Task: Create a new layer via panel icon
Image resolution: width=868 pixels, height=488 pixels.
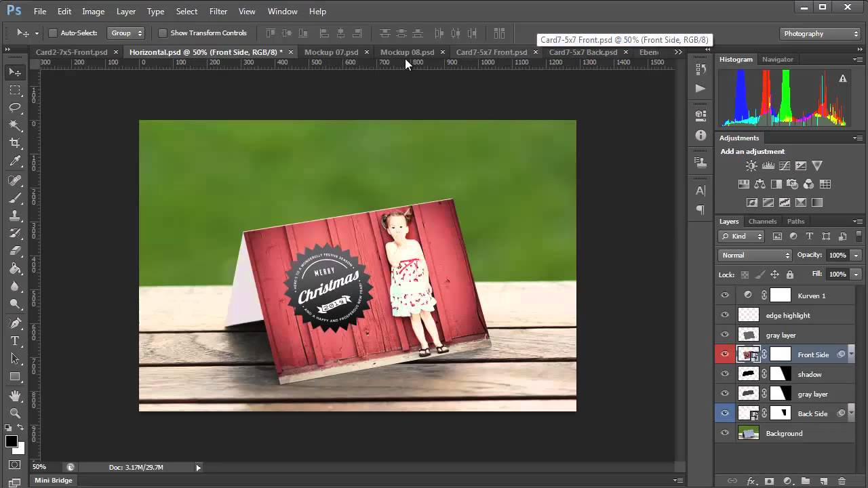Action: coord(824,481)
